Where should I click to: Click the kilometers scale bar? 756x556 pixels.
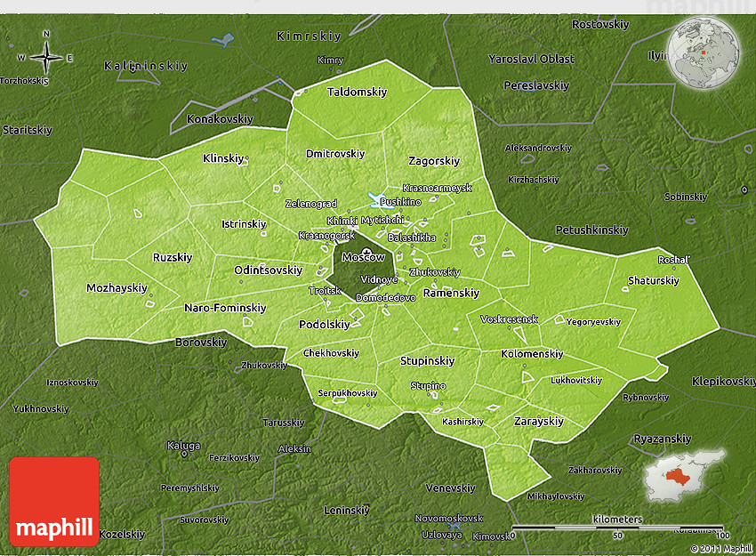tap(619, 528)
